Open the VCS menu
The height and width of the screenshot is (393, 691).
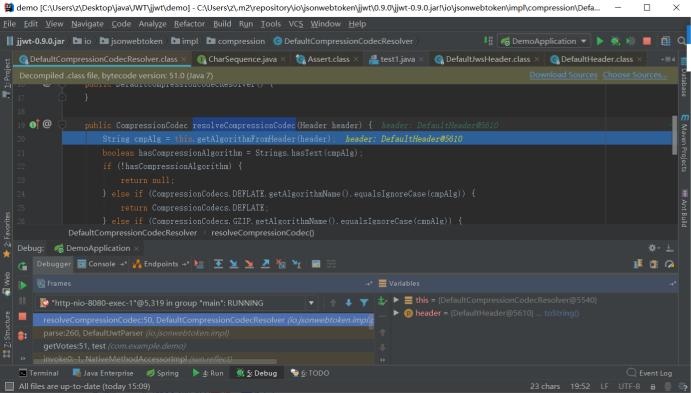[x=296, y=24]
